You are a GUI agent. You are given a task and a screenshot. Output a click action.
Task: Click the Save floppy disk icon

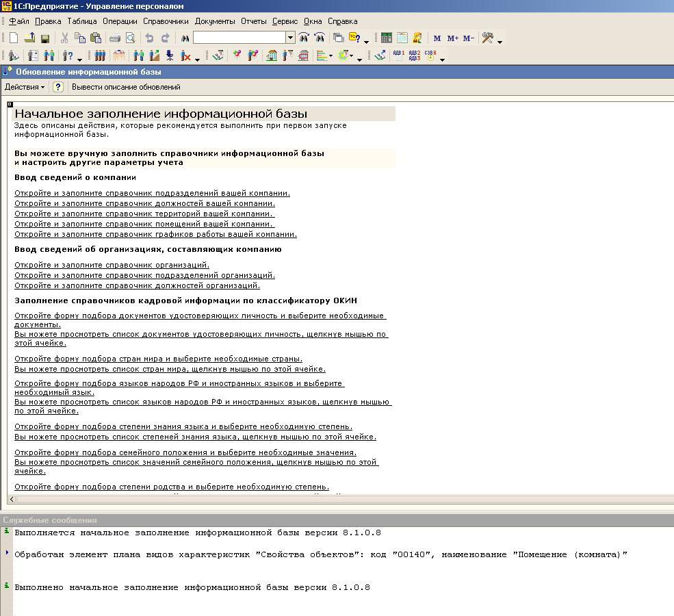coord(45,38)
